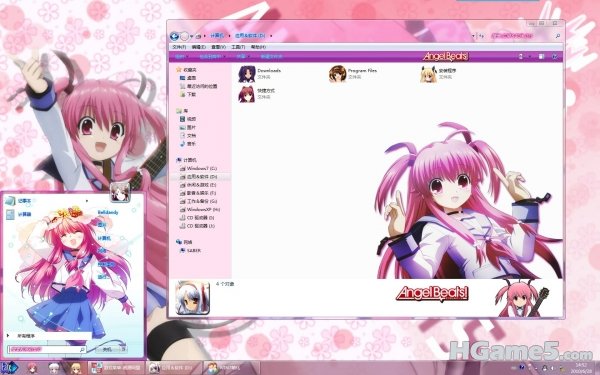Open the 文件(F) menu
This screenshot has width=600, height=375.
point(179,47)
